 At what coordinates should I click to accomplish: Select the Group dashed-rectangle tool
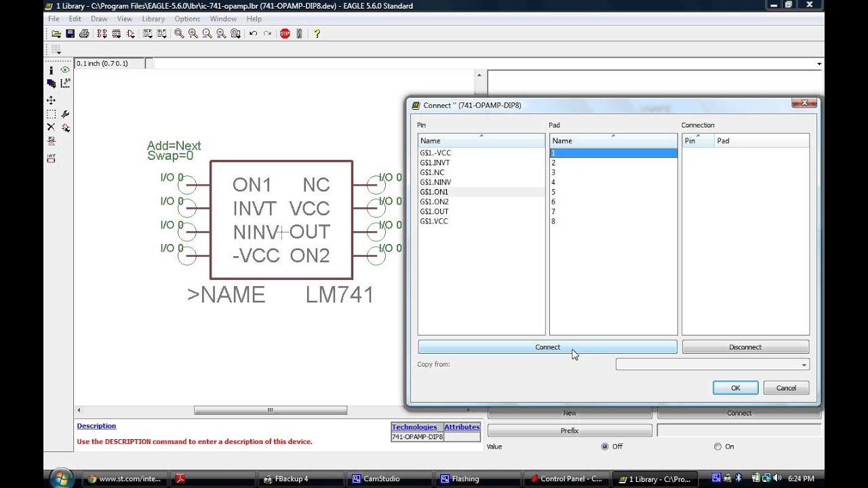point(51,115)
